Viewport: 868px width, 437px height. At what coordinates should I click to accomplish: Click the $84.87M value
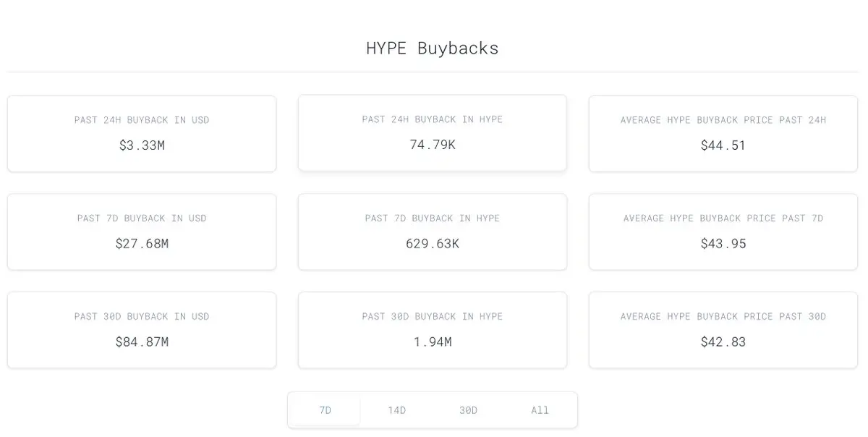coord(142,342)
